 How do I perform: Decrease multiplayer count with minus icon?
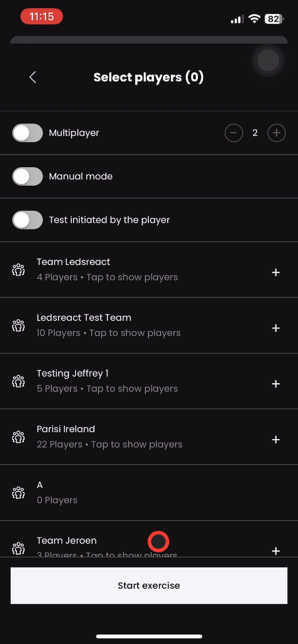234,133
